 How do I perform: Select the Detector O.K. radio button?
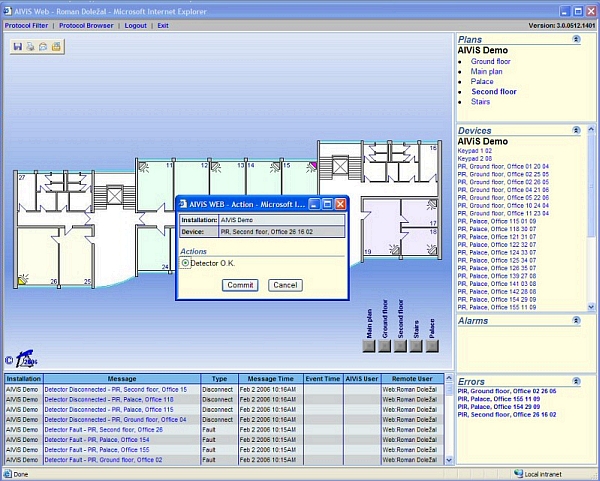185,263
